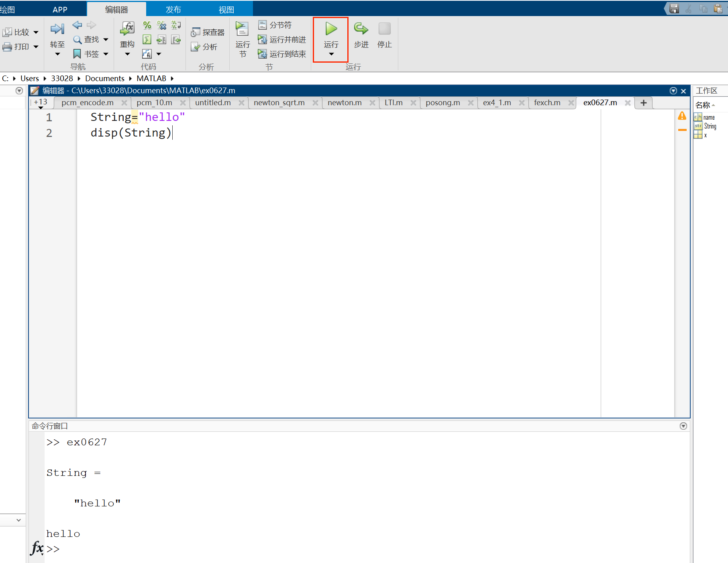Image resolution: width=728 pixels, height=563 pixels.
Task: Click the wrap comments icon
Action: click(x=176, y=25)
